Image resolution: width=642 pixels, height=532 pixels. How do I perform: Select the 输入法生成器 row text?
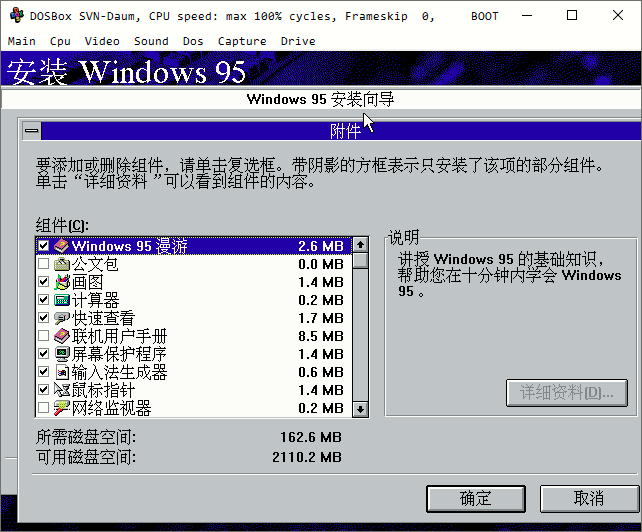pyautogui.click(x=120, y=372)
